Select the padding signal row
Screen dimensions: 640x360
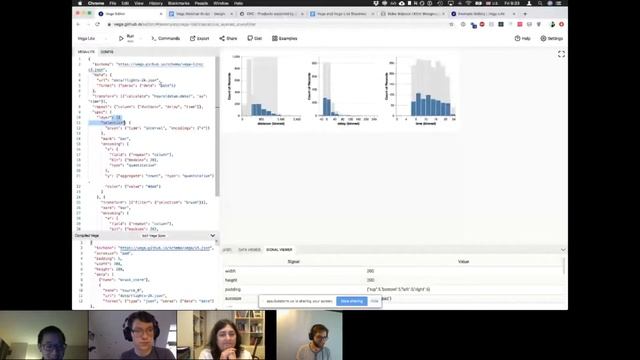coord(393,289)
